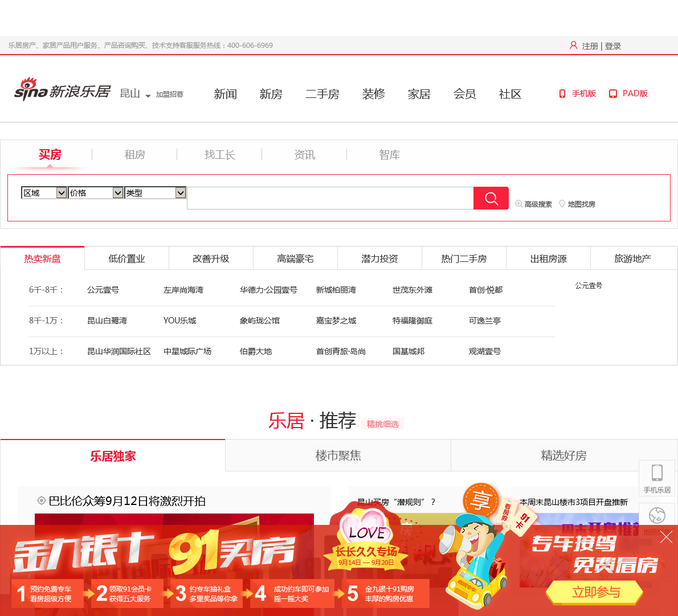This screenshot has height=616, width=678.
Task: Open the 新城柏丽湾 listing
Action: pyautogui.click(x=336, y=290)
